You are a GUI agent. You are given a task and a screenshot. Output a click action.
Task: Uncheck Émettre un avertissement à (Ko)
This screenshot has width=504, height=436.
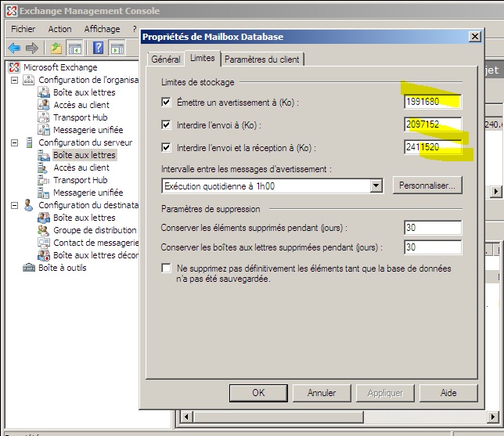click(166, 103)
